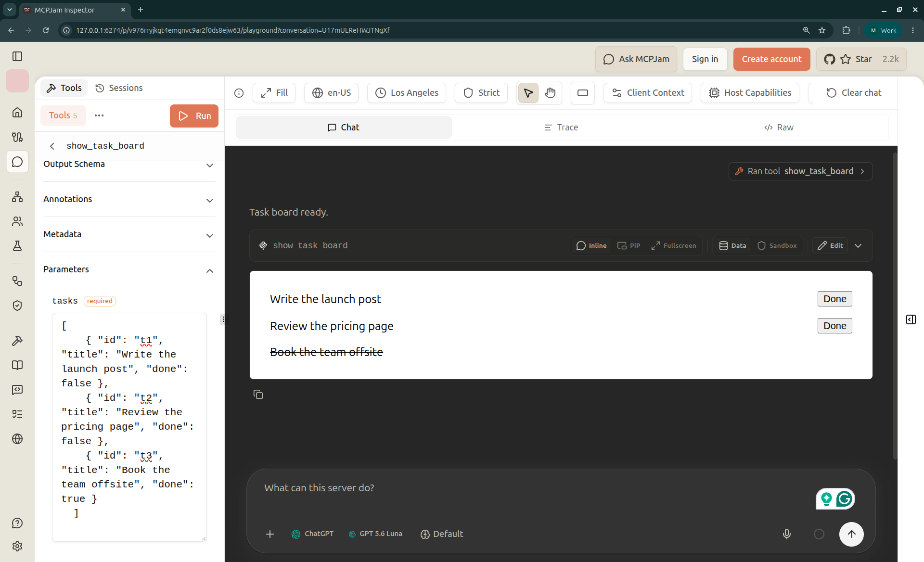Expand the Output Schema section
924x562 pixels.
[x=129, y=165]
